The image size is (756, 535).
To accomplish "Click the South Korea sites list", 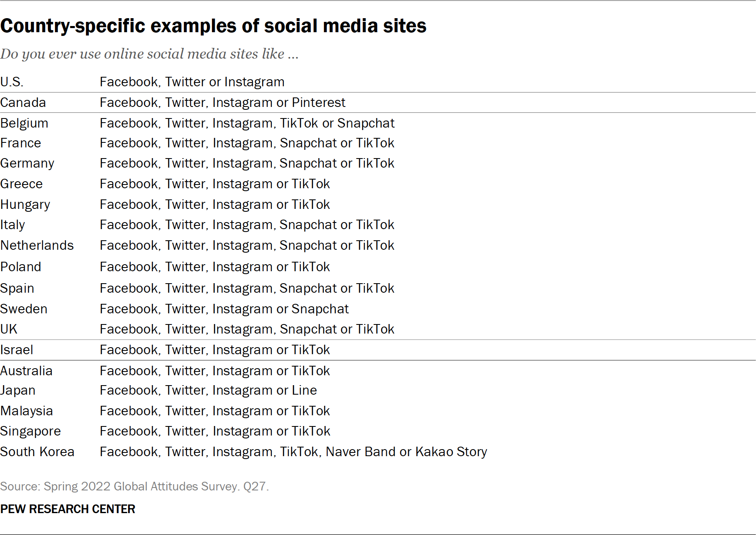I will [293, 452].
